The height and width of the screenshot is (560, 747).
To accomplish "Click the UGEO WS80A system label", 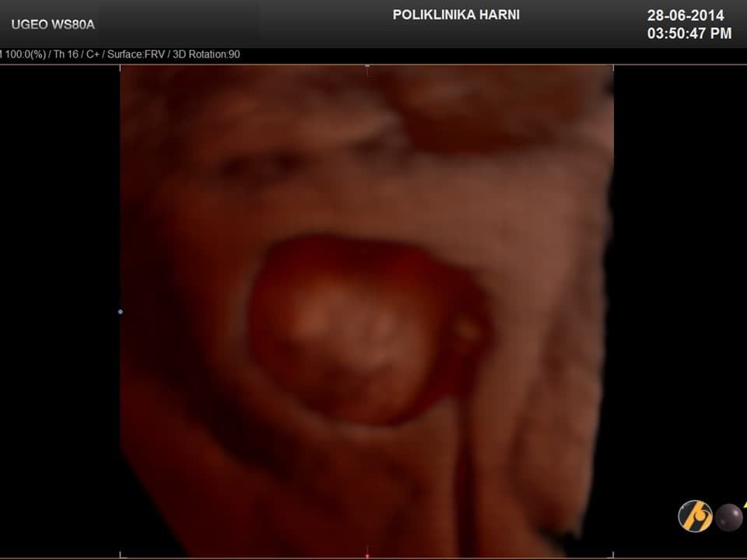I will (53, 24).
